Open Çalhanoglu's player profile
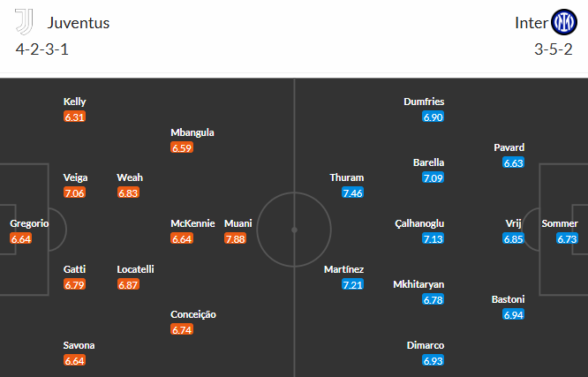 [x=419, y=223]
